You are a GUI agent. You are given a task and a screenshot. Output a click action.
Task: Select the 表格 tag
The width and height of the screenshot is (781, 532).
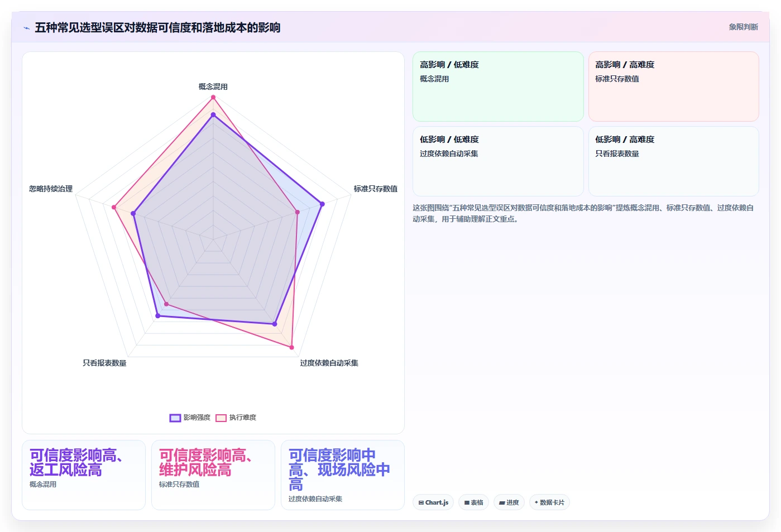(x=473, y=502)
